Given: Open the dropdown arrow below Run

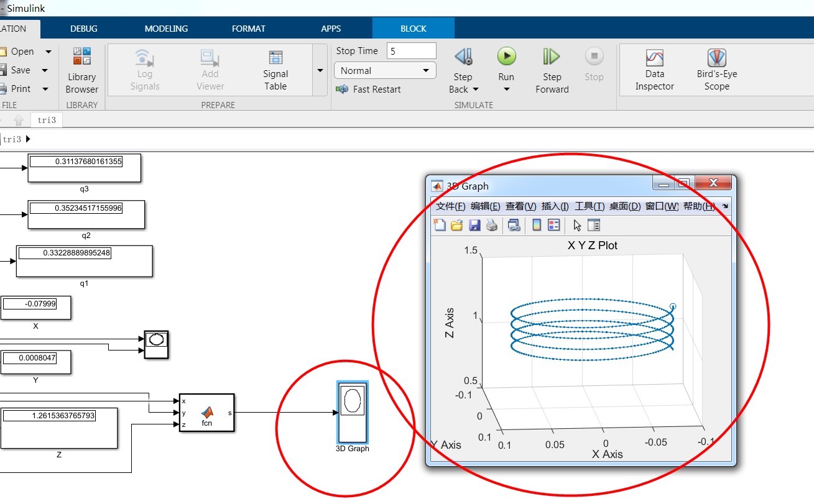Looking at the screenshot, I should [x=506, y=89].
